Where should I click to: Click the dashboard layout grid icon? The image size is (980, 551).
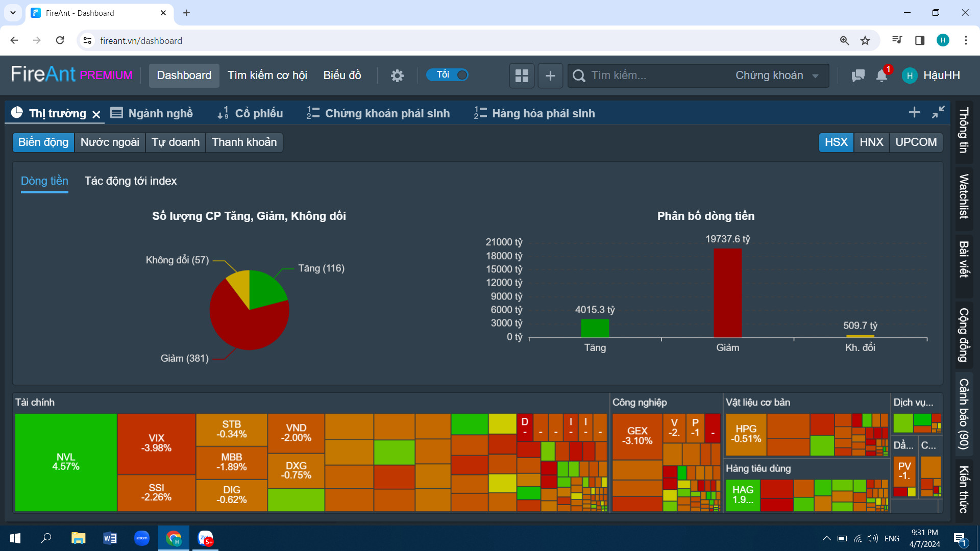[522, 76]
